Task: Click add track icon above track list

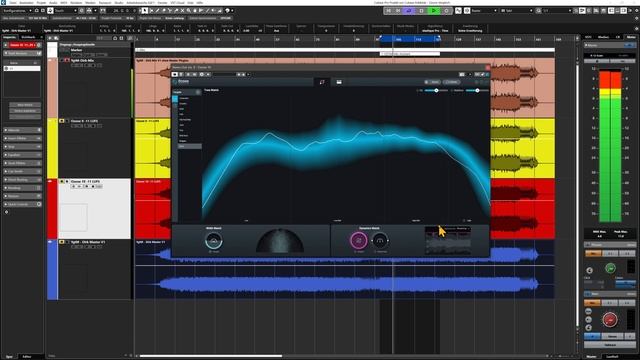Action: [50, 38]
